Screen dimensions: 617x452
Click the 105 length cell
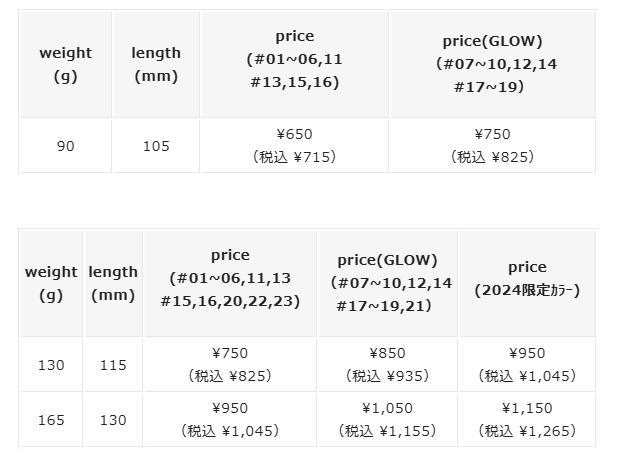pyautogui.click(x=156, y=146)
